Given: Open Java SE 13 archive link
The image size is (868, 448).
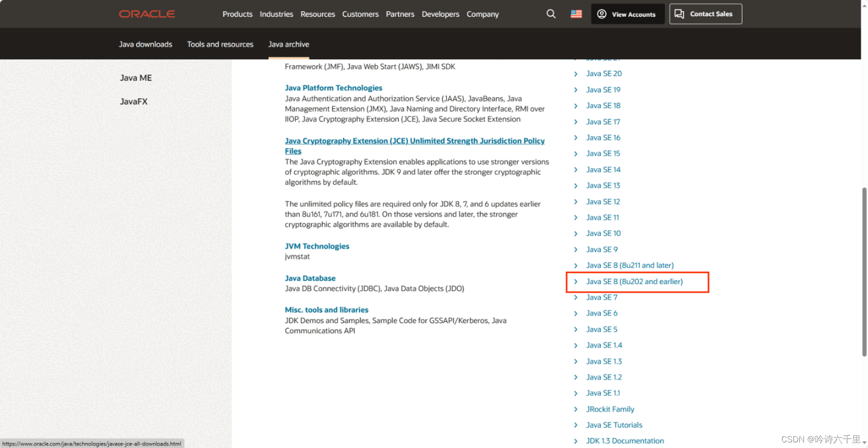Looking at the screenshot, I should click(603, 185).
